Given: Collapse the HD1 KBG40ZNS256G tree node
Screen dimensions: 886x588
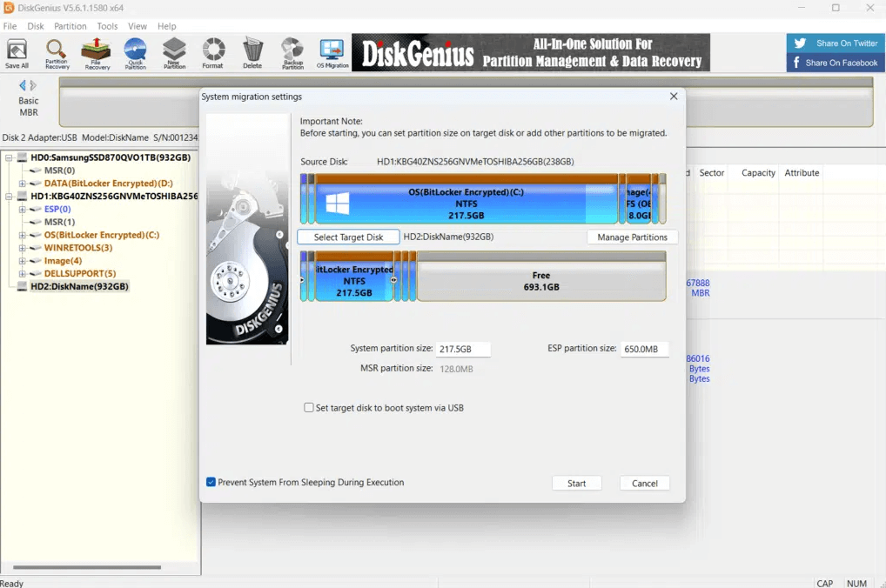Looking at the screenshot, I should coord(9,197).
